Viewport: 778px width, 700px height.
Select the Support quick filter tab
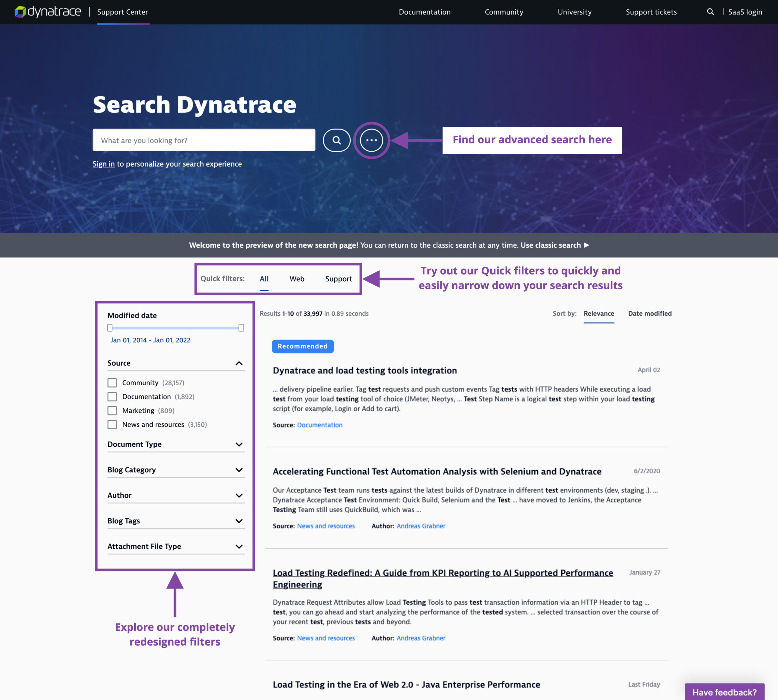(x=339, y=278)
